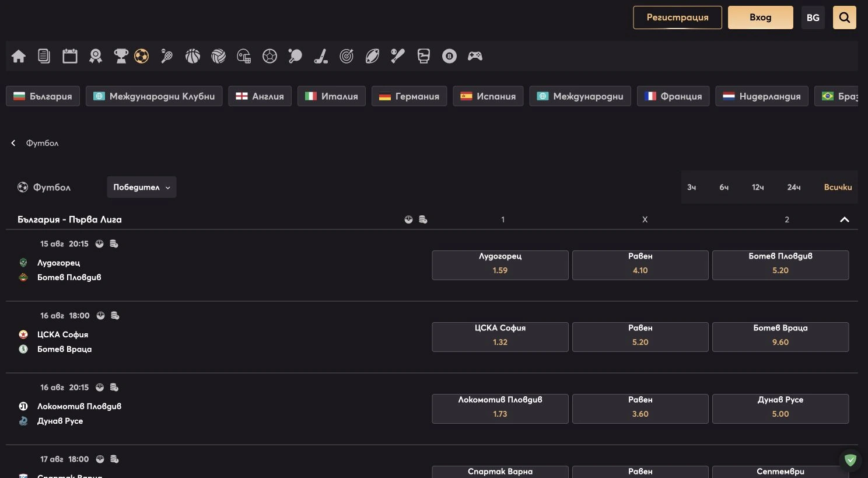Select the boxing glove icon

[x=423, y=56]
